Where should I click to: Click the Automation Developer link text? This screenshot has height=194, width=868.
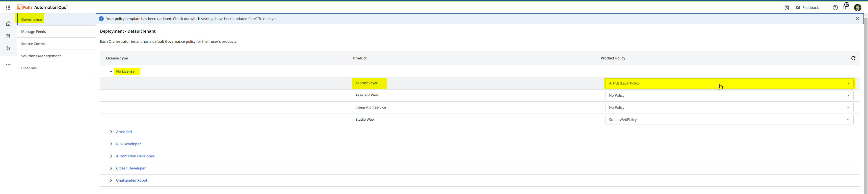click(x=135, y=156)
